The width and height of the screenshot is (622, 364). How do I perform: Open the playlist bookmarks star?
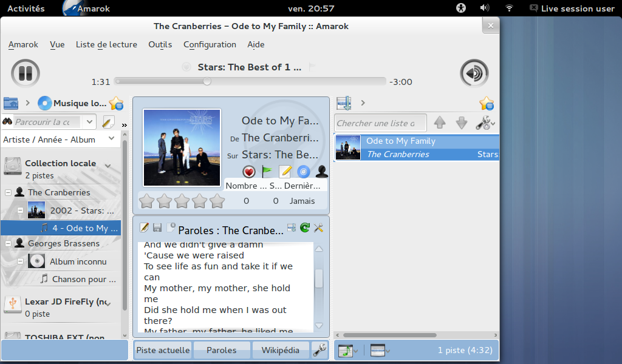coord(487,103)
